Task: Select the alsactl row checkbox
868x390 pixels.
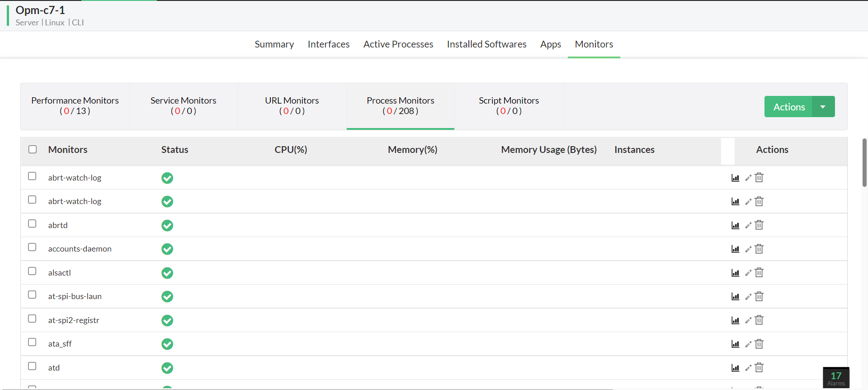Action: [x=32, y=271]
